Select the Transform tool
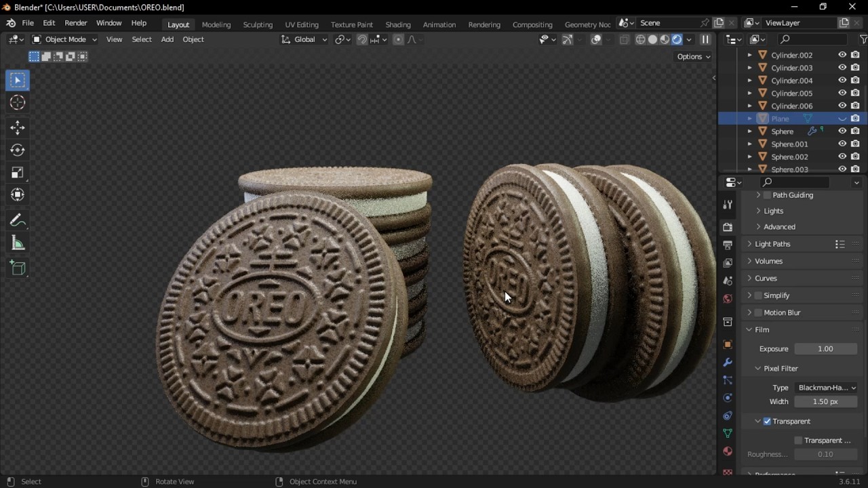This screenshot has height=488, width=868. (18, 195)
